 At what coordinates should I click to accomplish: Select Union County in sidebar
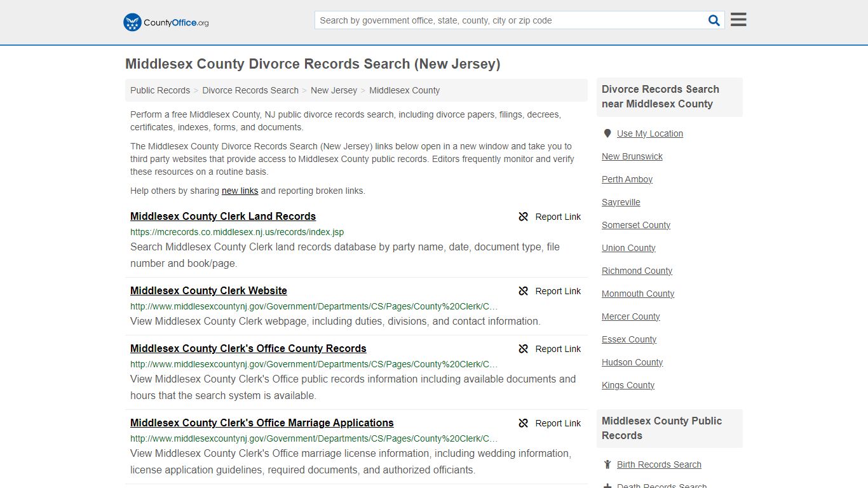pyautogui.click(x=628, y=248)
